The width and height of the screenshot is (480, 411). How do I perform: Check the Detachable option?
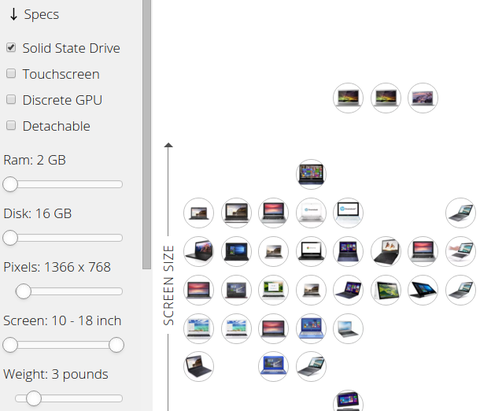click(x=11, y=125)
